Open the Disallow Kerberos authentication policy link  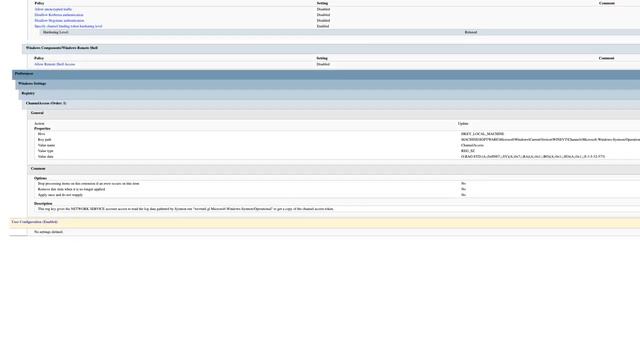point(59,15)
